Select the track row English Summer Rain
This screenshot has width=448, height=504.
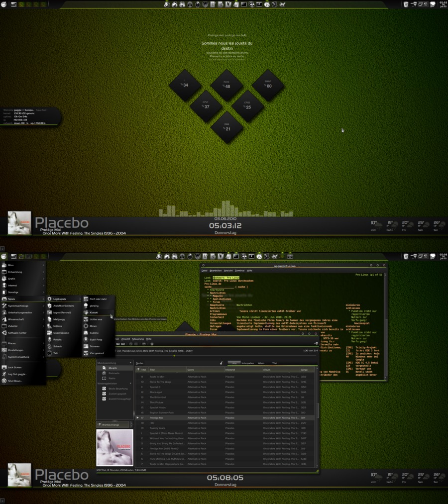coord(226,413)
